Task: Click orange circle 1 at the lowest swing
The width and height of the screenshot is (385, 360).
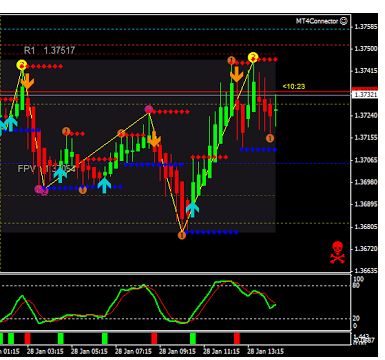Action: [x=182, y=235]
